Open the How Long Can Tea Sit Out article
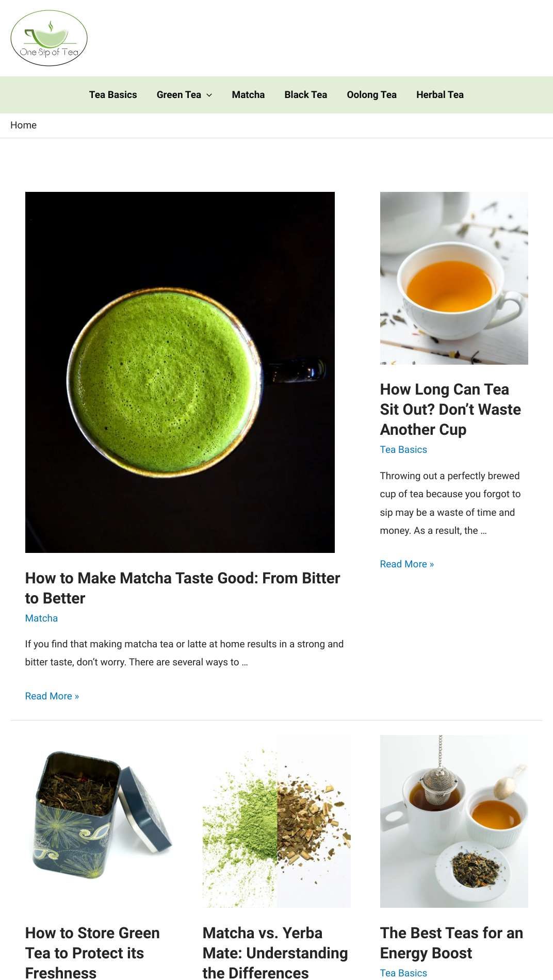The height and width of the screenshot is (980, 553). 450,410
